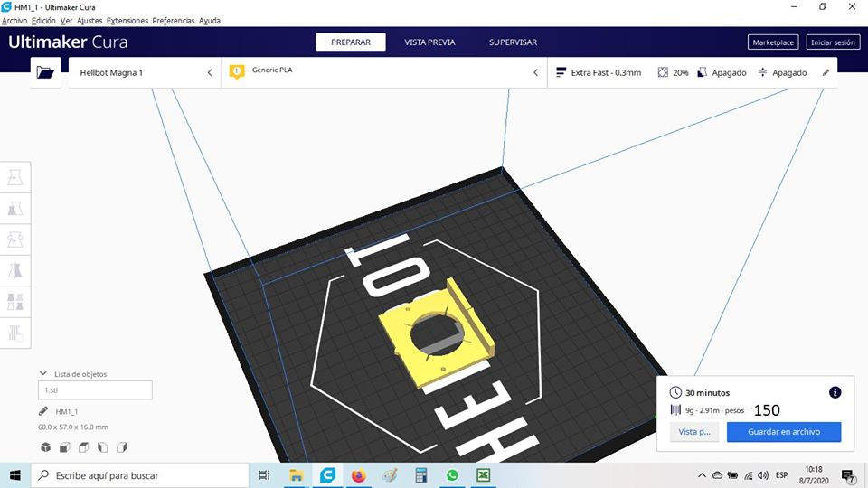Open Firefox from taskbar
Screen dimensions: 868x488
(359, 475)
